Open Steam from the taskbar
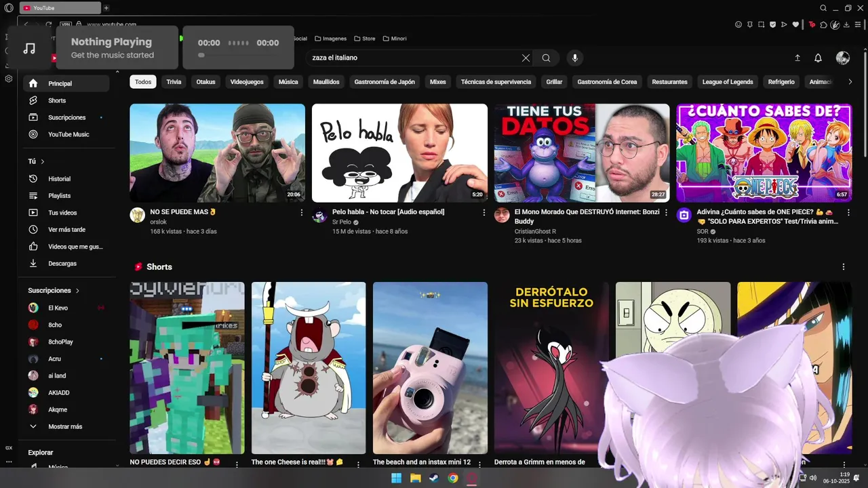Screen dimensions: 868x488 click(x=434, y=478)
